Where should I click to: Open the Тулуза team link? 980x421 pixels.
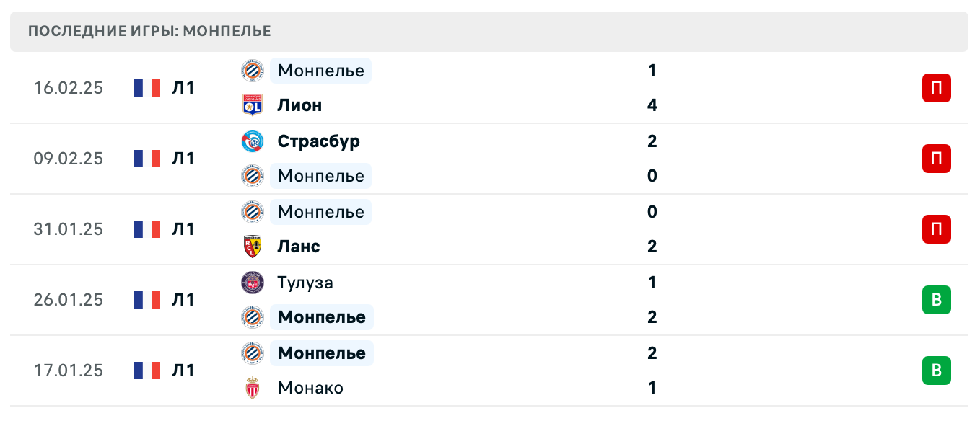coord(305,283)
